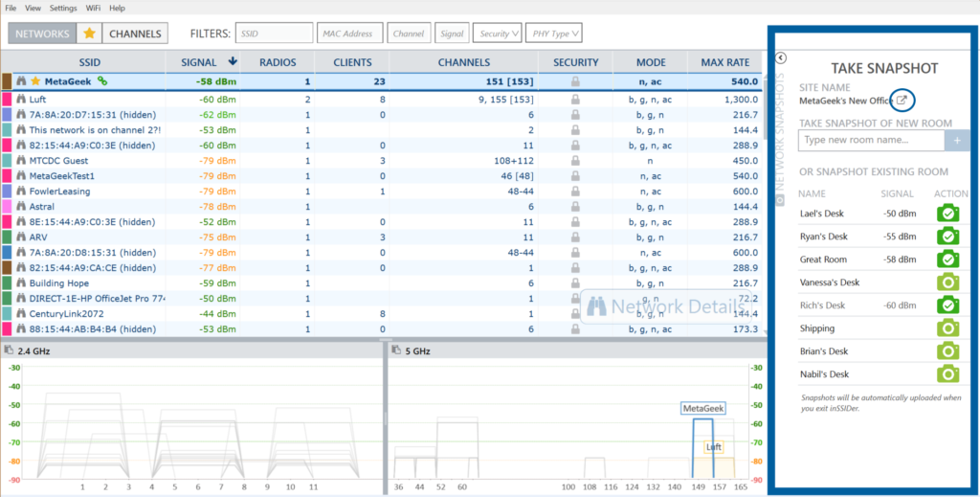Click the Signal filter field

[x=452, y=34]
